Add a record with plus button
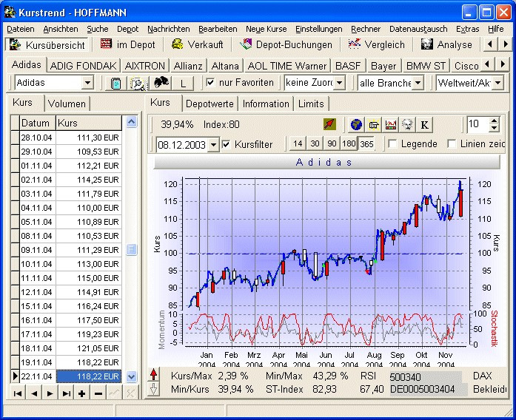The image size is (516, 420). coord(82,393)
